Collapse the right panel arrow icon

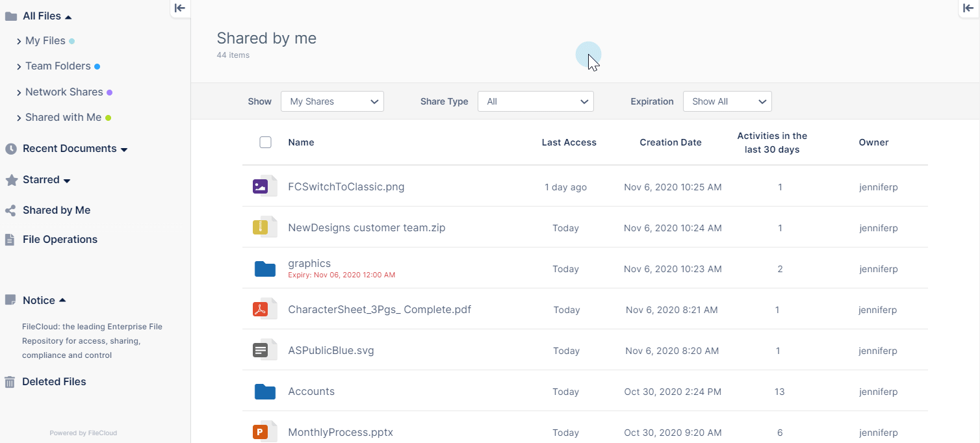[x=968, y=8]
